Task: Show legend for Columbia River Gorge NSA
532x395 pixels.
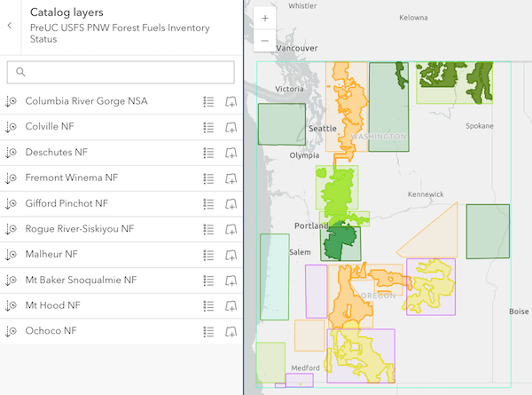Action: [209, 101]
